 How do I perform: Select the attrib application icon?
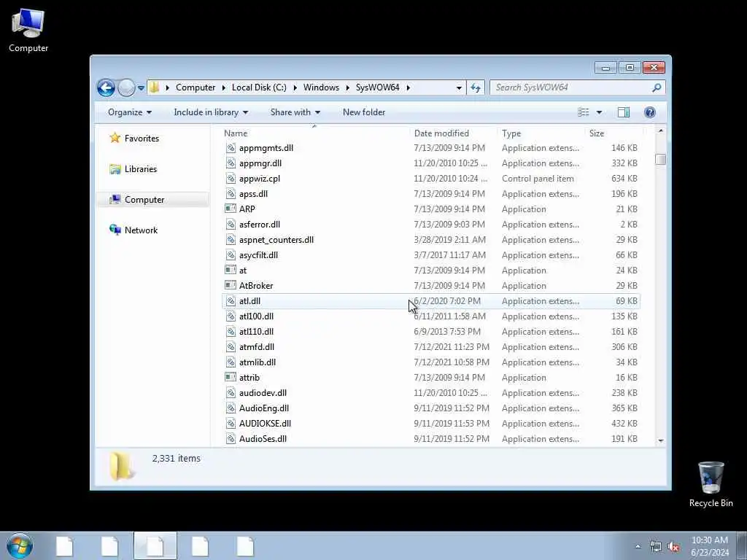[x=231, y=378]
